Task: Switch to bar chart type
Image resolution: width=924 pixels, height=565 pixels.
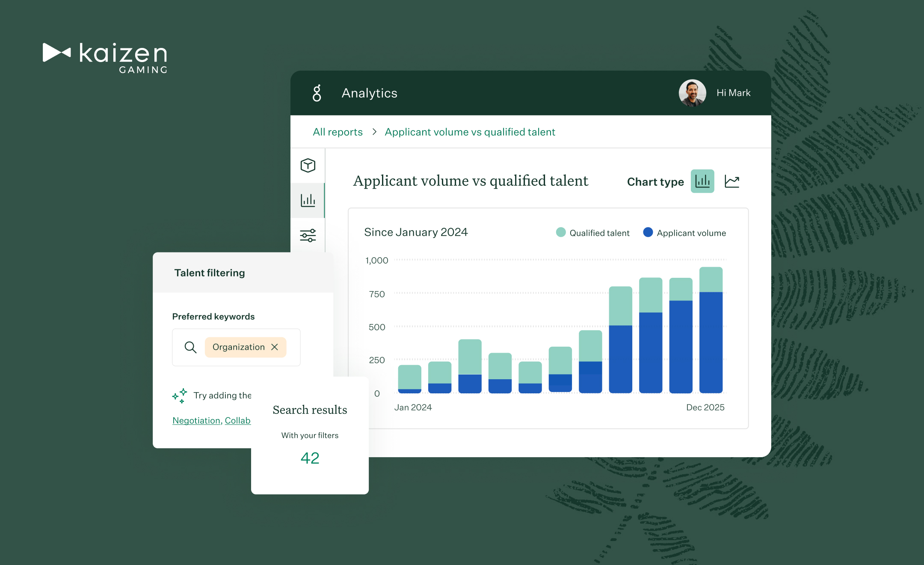Action: coord(702,181)
